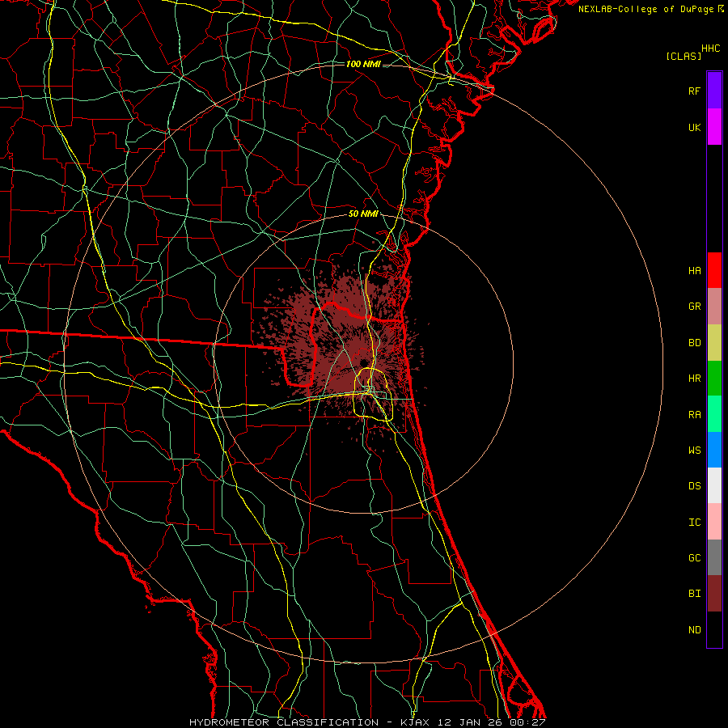Click the 'HR' legend label

pyautogui.click(x=695, y=379)
